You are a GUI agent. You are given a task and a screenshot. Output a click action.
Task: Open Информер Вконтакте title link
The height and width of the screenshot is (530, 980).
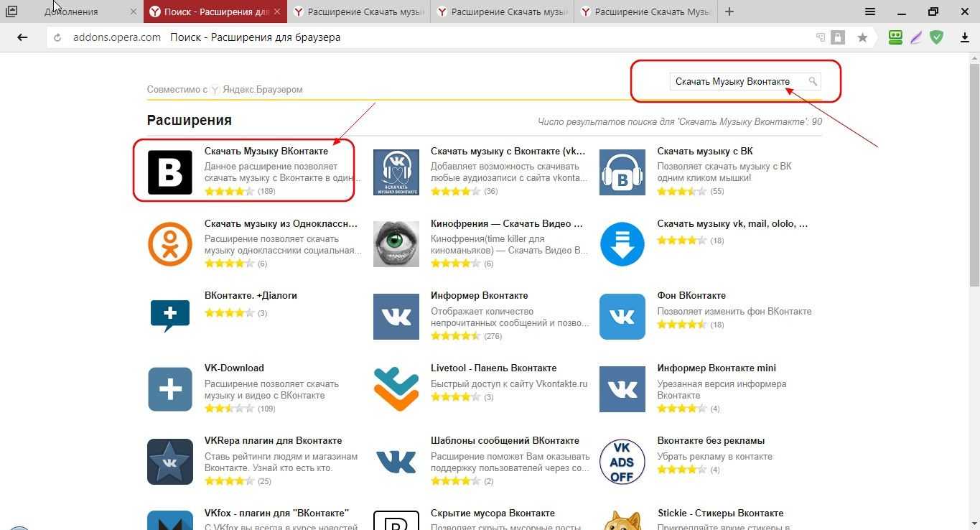tap(480, 295)
